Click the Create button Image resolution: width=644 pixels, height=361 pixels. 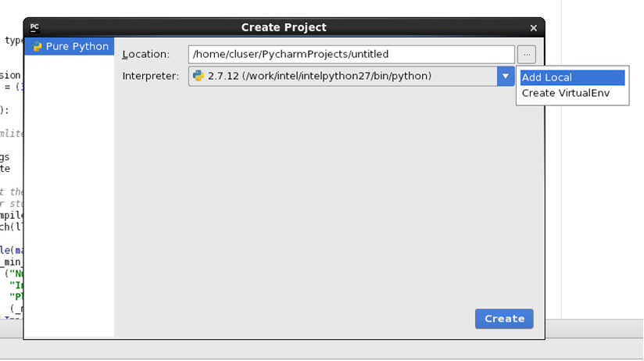(x=504, y=319)
